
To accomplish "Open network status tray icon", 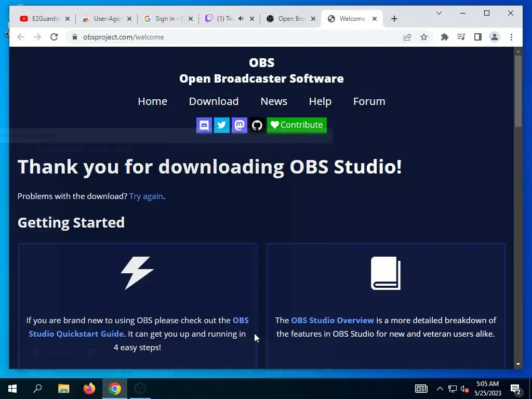I will pyautogui.click(x=453, y=389).
